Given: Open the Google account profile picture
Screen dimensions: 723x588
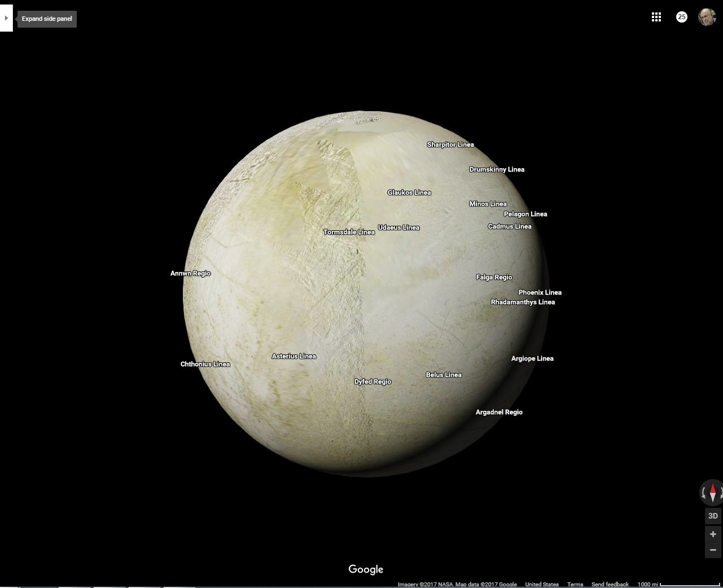Looking at the screenshot, I should (707, 17).
